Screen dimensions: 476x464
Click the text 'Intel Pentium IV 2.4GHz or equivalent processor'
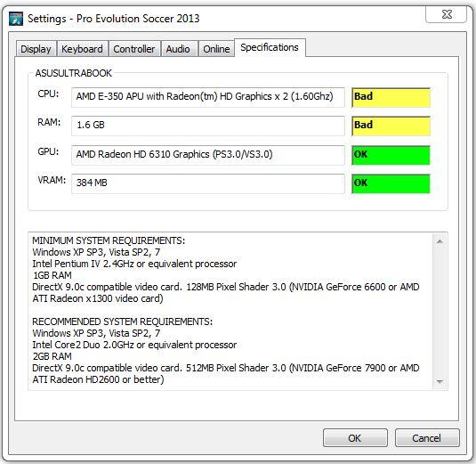click(x=134, y=264)
